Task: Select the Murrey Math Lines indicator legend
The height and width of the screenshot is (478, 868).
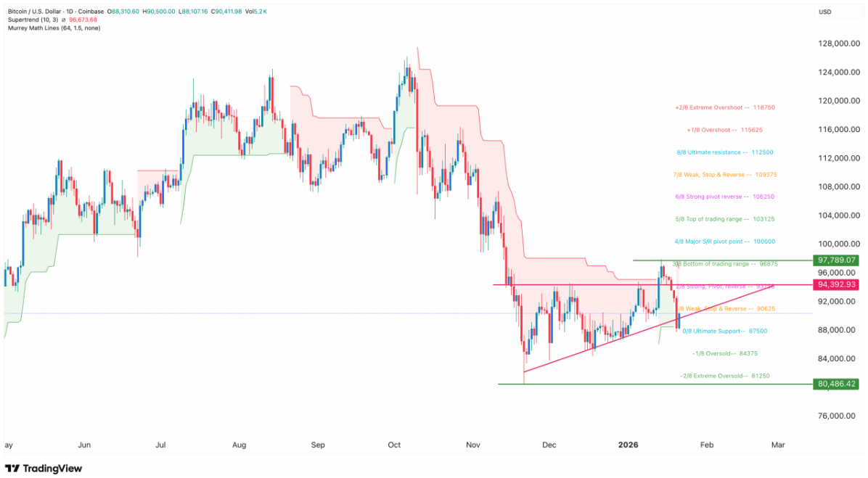Action: [54, 28]
